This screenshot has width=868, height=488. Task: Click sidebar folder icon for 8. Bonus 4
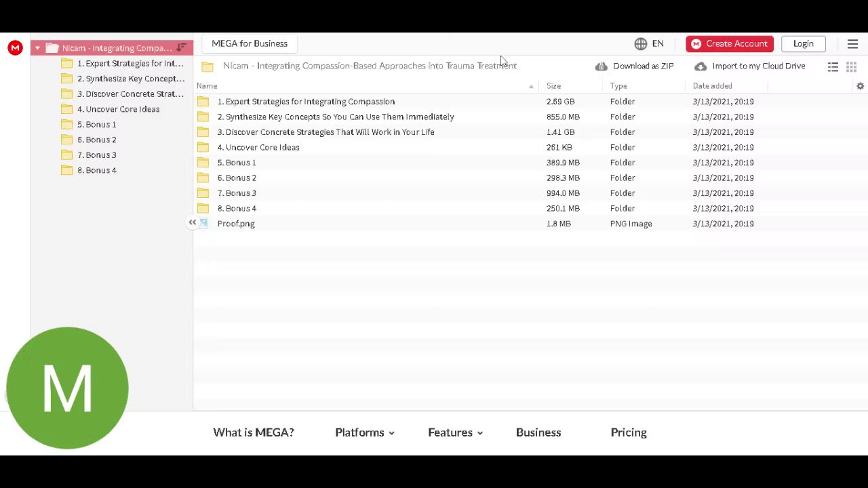[66, 170]
